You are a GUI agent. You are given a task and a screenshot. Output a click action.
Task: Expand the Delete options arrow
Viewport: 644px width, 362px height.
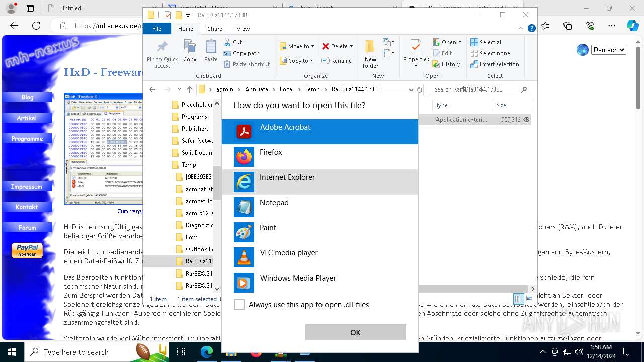coord(351,46)
